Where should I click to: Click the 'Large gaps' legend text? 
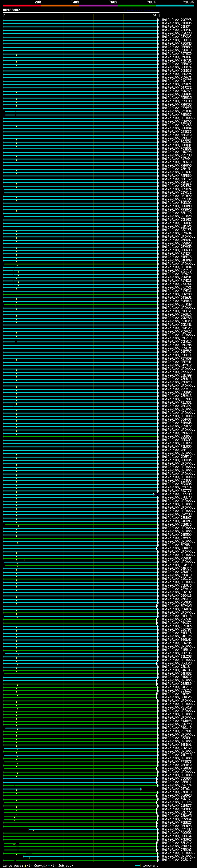pos(13,866)
